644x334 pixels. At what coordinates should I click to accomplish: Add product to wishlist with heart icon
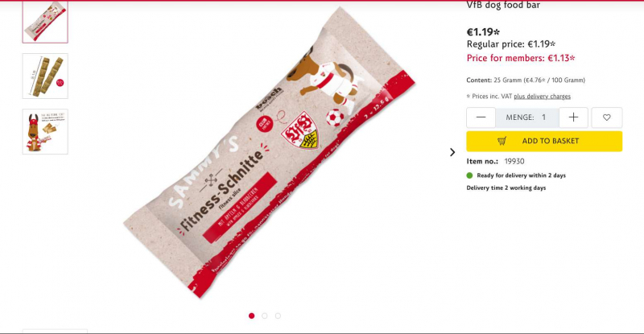click(607, 118)
